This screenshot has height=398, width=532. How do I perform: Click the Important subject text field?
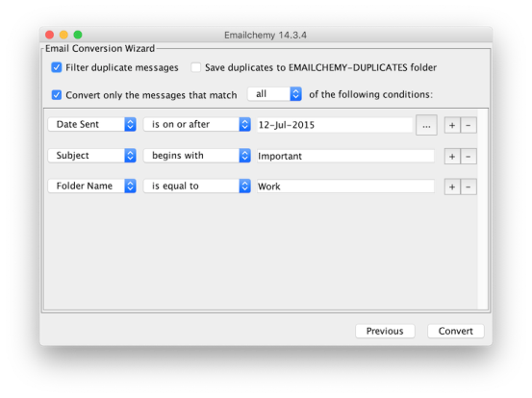[x=345, y=156]
